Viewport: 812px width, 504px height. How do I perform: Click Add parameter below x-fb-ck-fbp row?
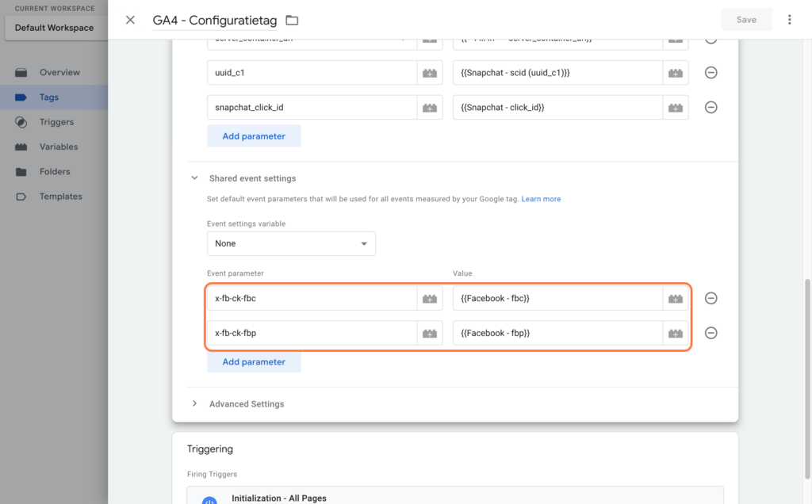point(254,361)
